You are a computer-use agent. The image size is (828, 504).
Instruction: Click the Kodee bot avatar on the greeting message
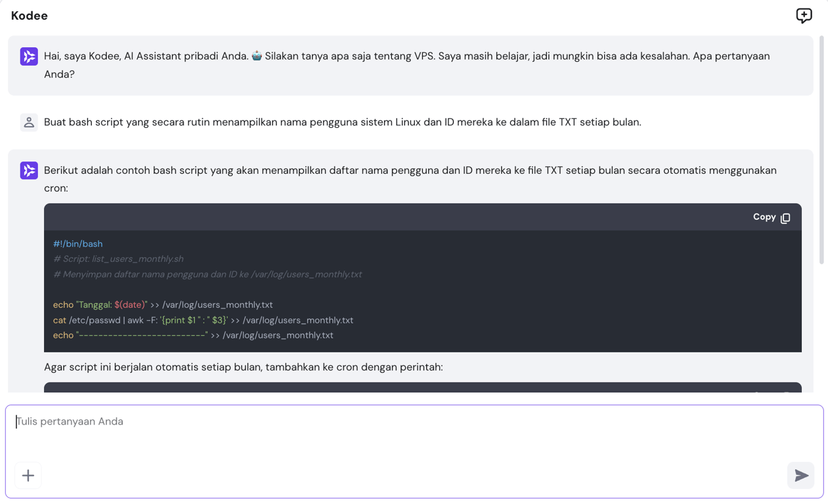(29, 56)
